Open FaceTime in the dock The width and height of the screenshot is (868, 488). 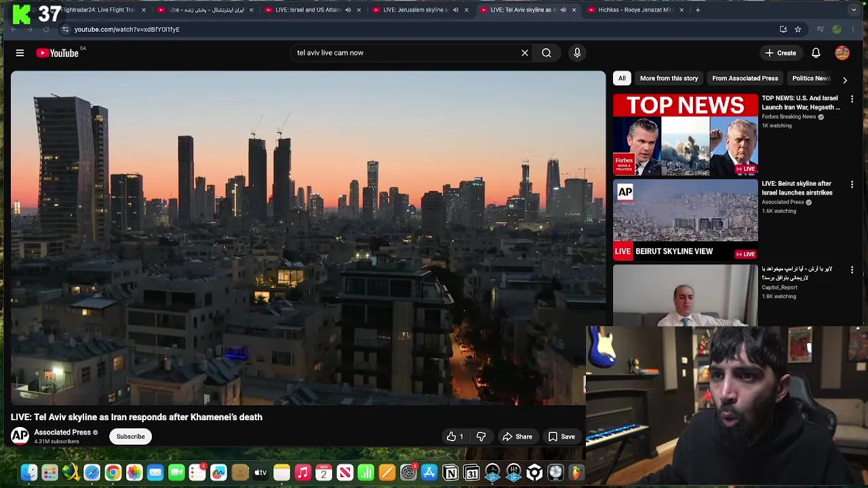(x=176, y=472)
